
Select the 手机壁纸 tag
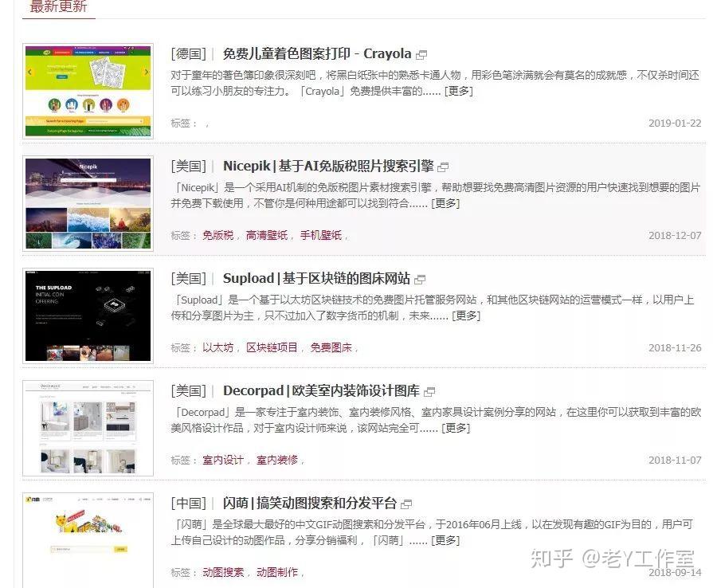[321, 235]
